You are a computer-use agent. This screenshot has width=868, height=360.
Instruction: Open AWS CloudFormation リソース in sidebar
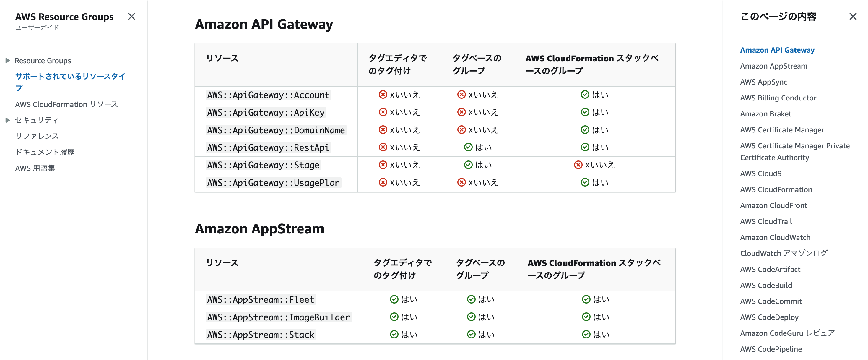click(x=66, y=104)
